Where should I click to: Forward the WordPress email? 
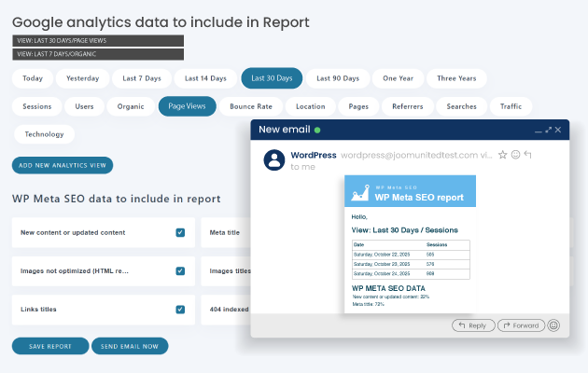(x=521, y=325)
